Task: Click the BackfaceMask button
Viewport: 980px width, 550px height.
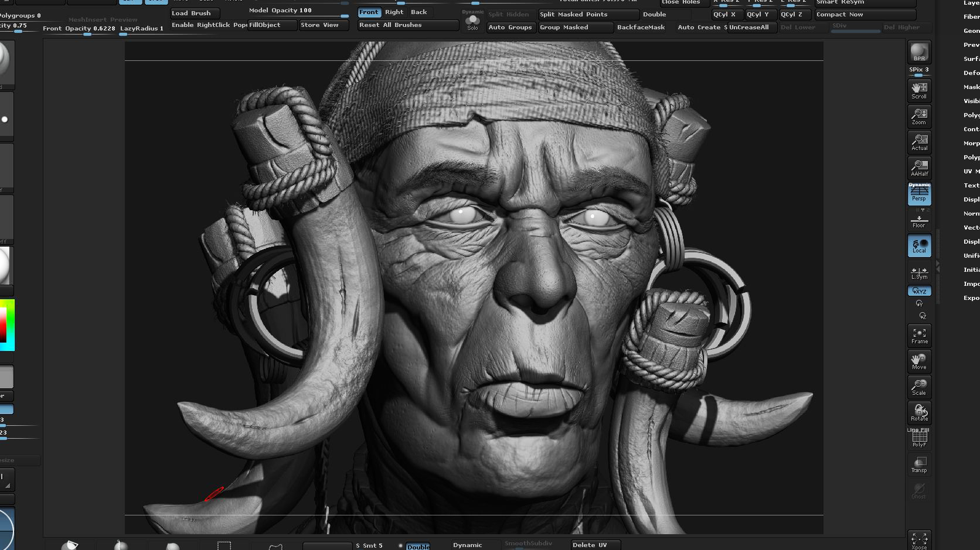Action: click(x=641, y=28)
